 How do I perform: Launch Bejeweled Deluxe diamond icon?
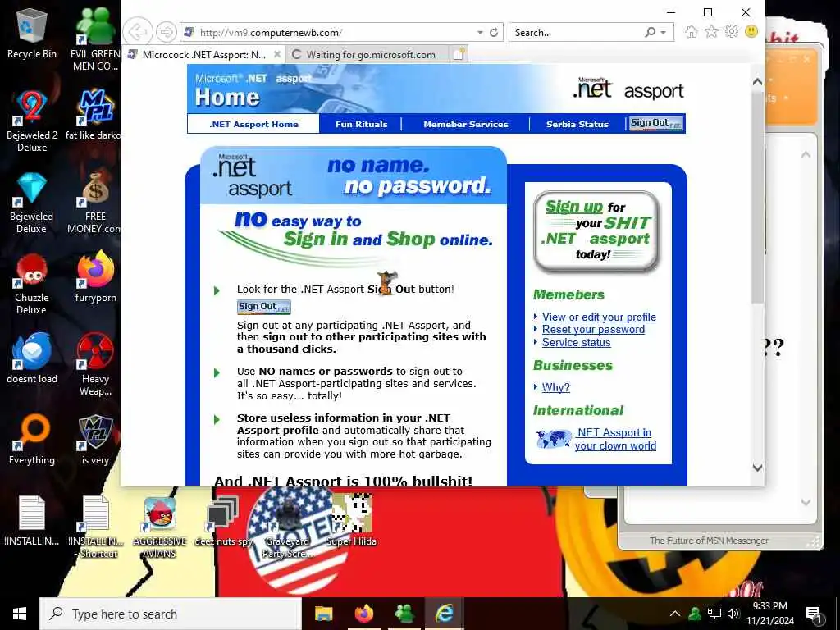click(32, 203)
